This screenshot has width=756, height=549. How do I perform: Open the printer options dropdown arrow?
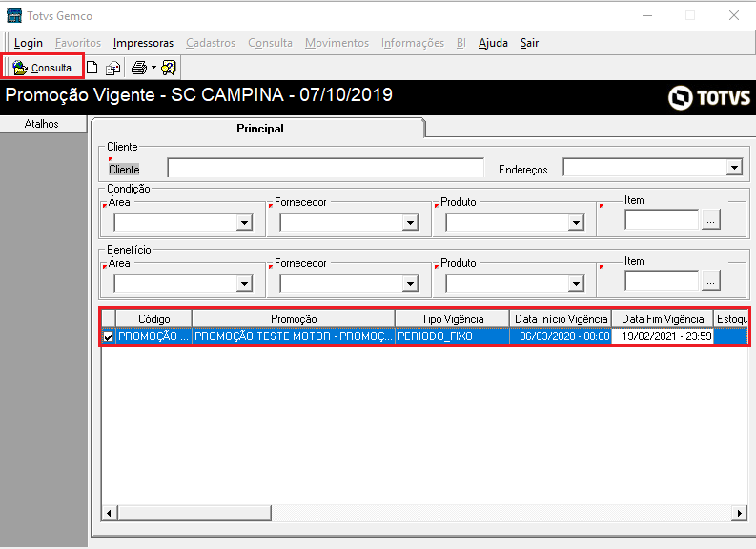pos(153,68)
